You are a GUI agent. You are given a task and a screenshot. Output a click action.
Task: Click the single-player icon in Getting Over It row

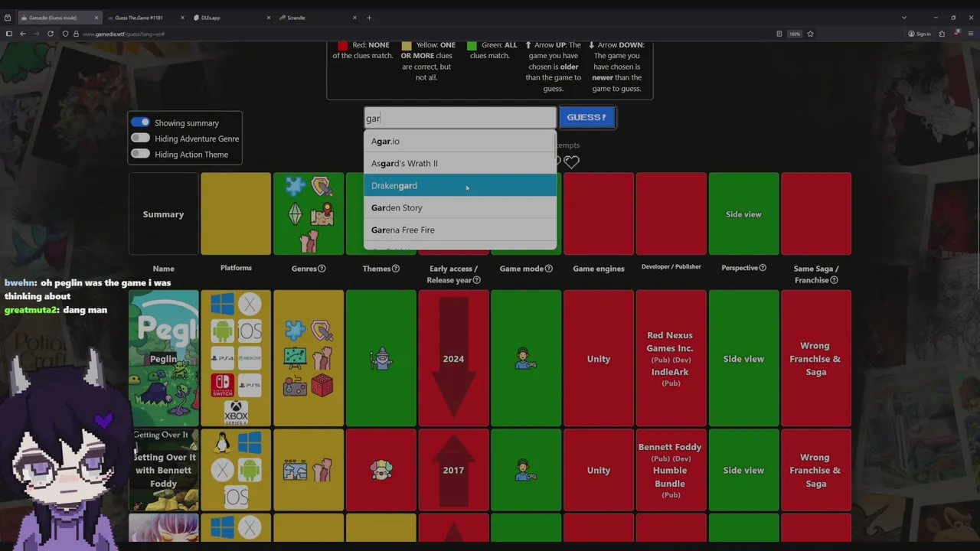[526, 471]
